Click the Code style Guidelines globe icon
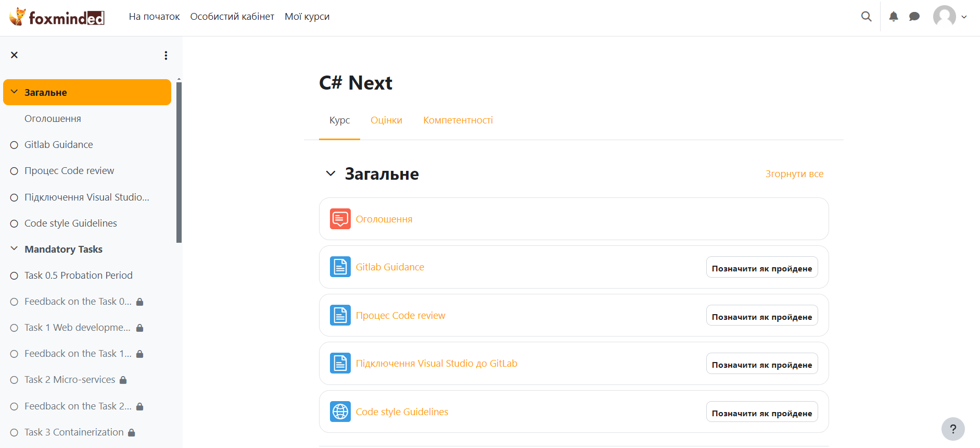980x448 pixels. coord(340,412)
